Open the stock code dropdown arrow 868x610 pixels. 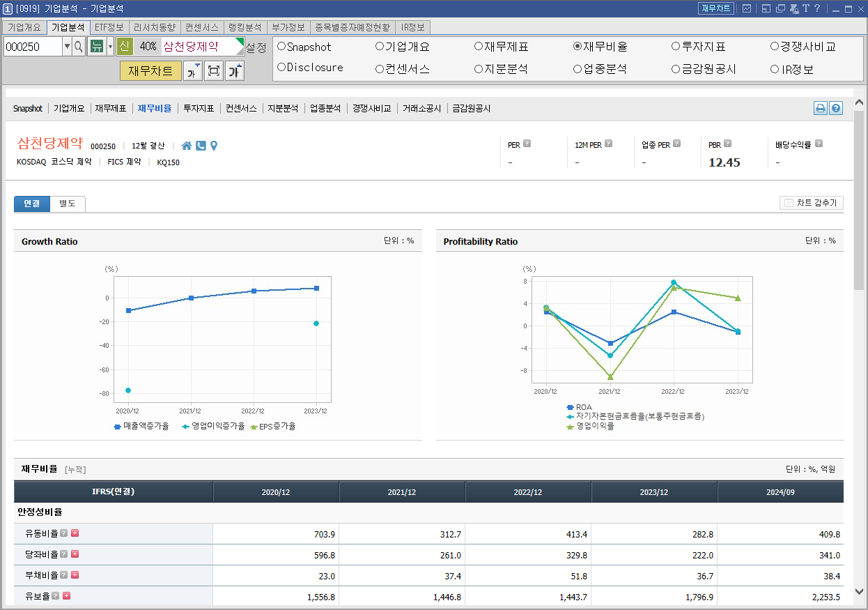(67, 47)
